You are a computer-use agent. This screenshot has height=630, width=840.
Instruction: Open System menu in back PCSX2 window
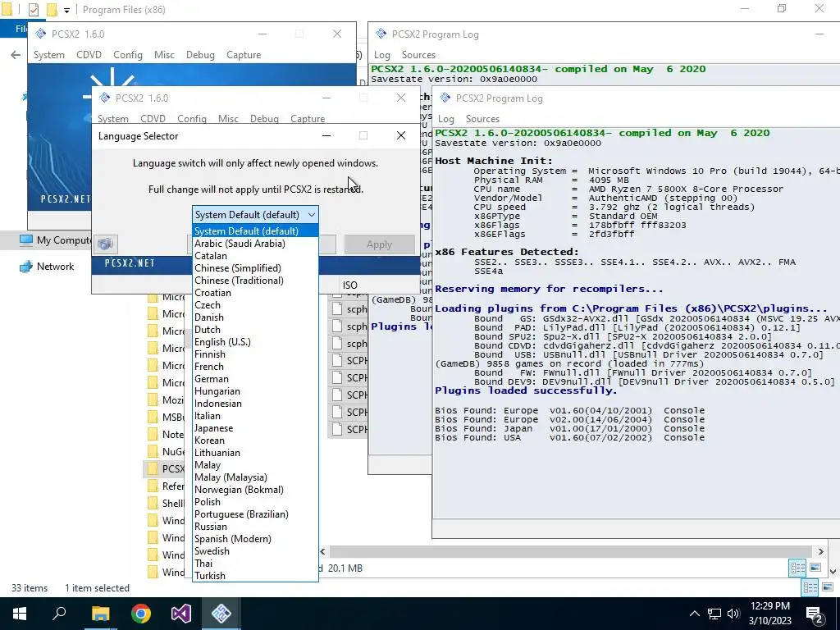tap(48, 55)
